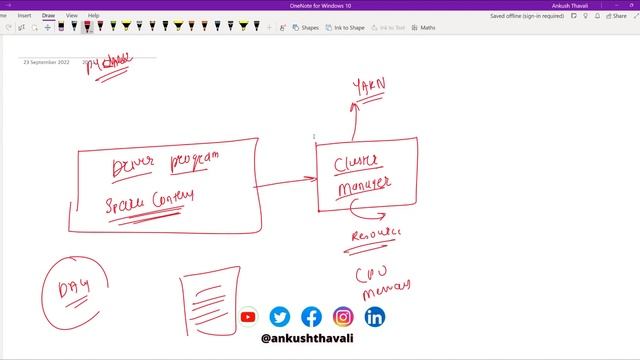Select the Eraser tool
Screen dimensions: 640x360
click(x=61, y=27)
